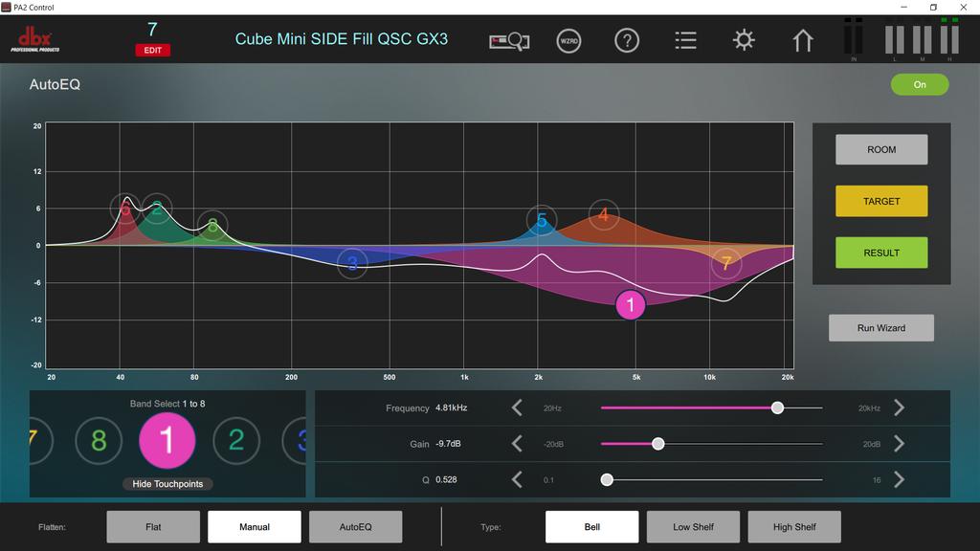Decrease Gain with left chevron
Viewport: 980px width, 551px height.
tap(517, 444)
